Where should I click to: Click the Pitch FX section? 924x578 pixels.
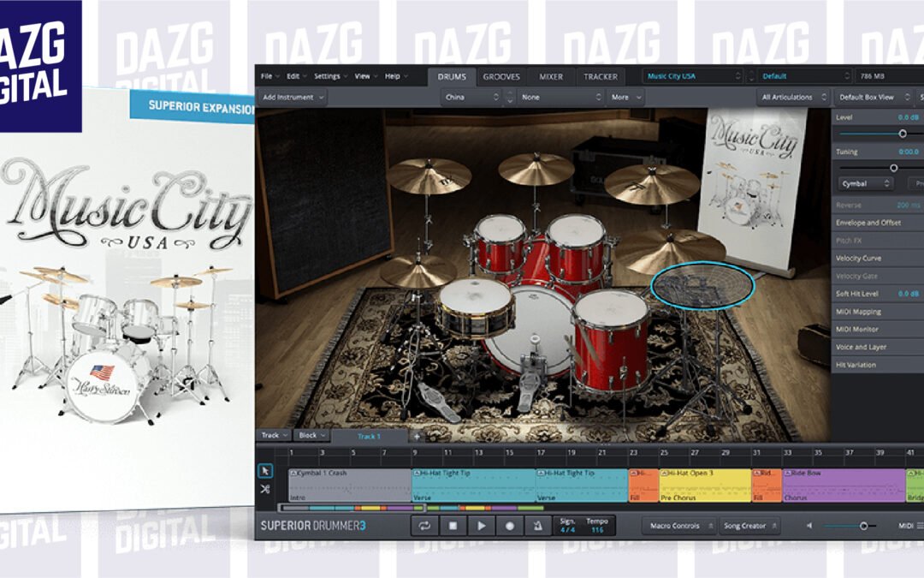pos(878,241)
